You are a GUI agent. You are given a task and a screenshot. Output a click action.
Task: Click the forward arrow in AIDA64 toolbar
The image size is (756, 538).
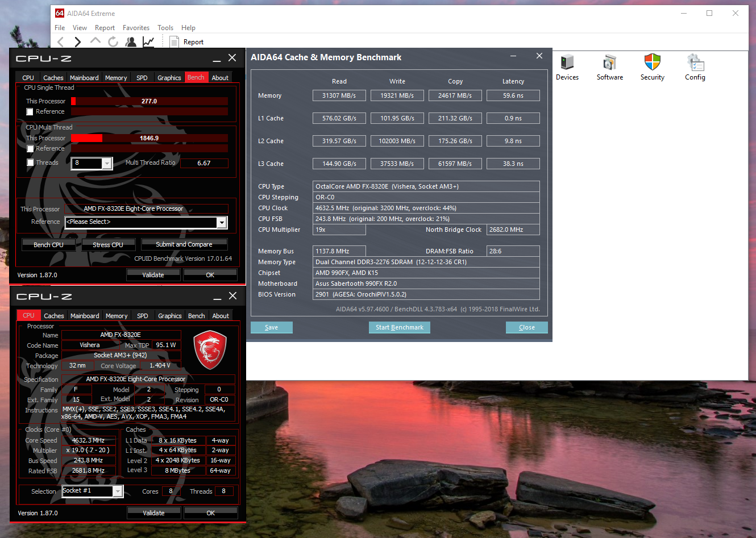pos(78,41)
